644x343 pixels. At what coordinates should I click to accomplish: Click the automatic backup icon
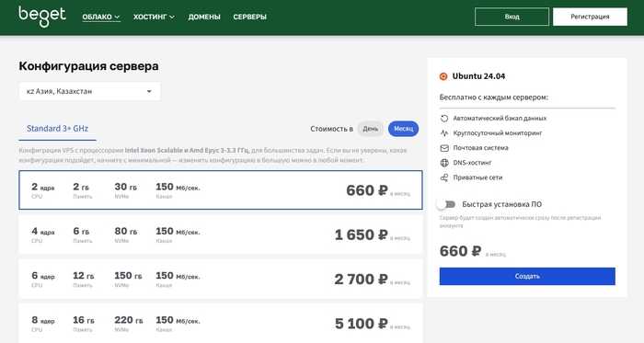click(x=444, y=118)
